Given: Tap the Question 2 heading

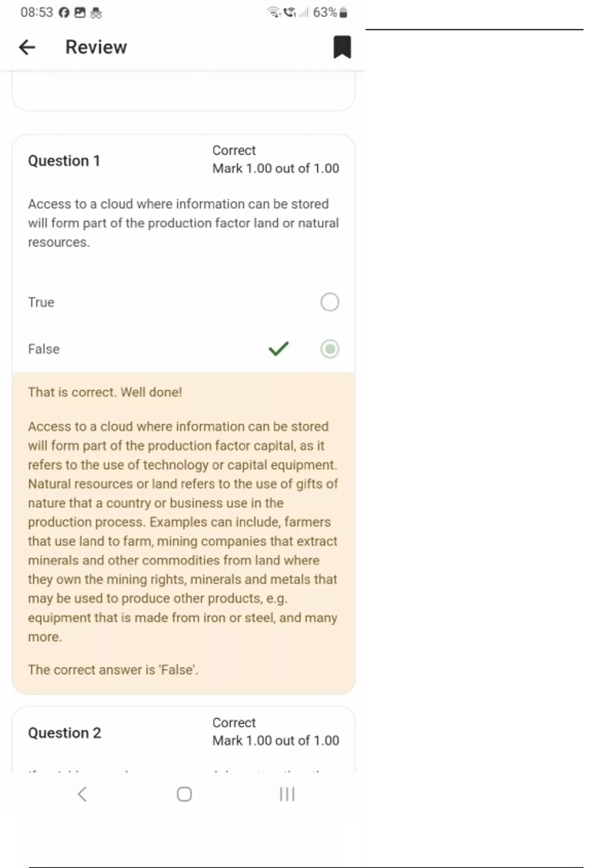Looking at the screenshot, I should point(64,733).
